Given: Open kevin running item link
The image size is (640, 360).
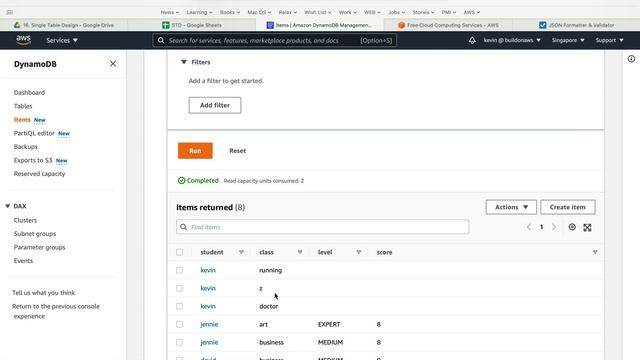Looking at the screenshot, I should click(208, 270).
